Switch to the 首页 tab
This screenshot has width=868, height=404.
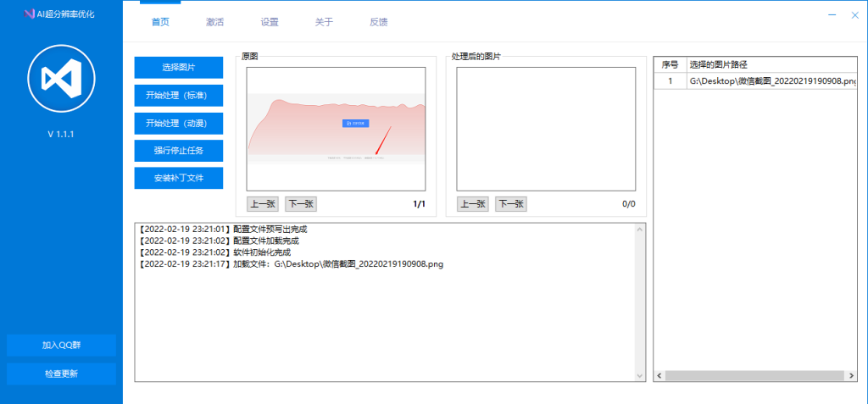point(160,22)
